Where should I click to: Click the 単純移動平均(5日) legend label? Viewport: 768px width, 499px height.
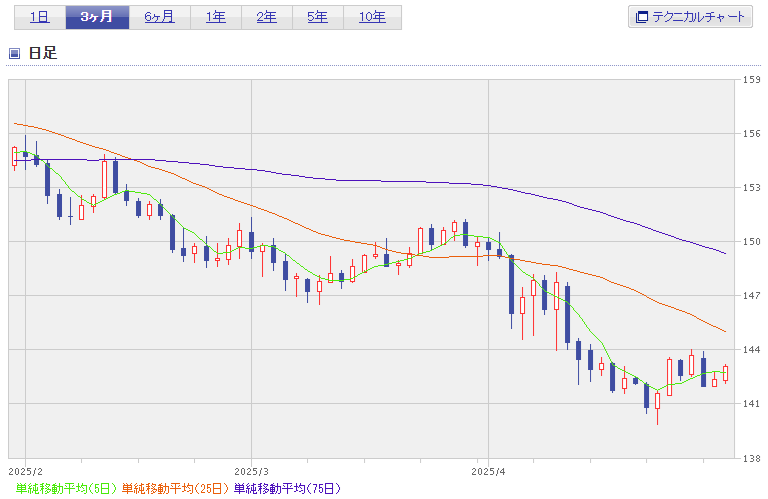pos(67,488)
